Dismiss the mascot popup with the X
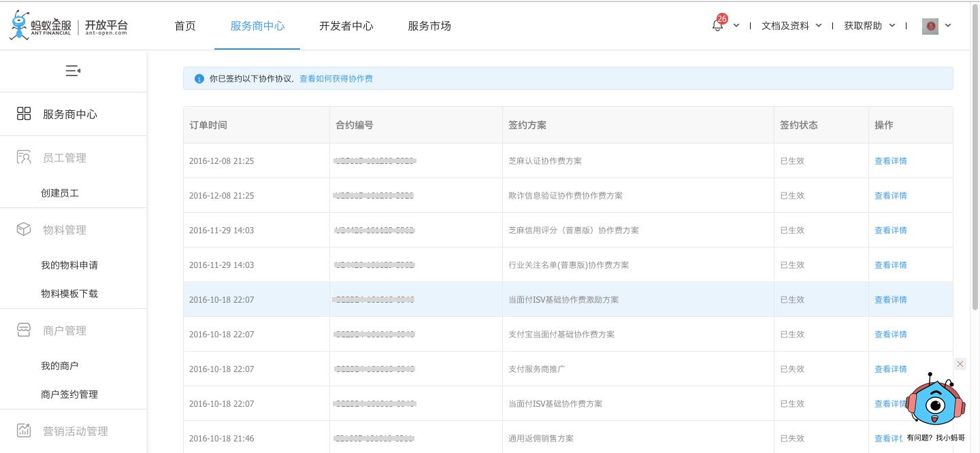The image size is (980, 453). [x=960, y=364]
